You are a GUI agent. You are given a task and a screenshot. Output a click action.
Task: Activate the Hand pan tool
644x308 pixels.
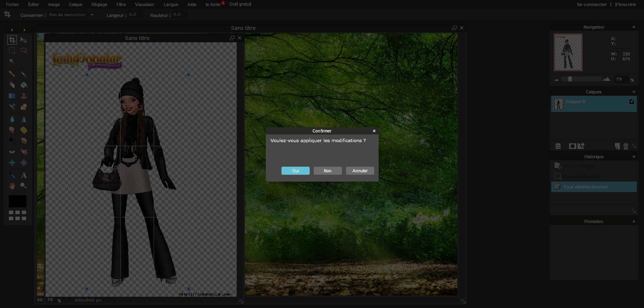point(12,186)
